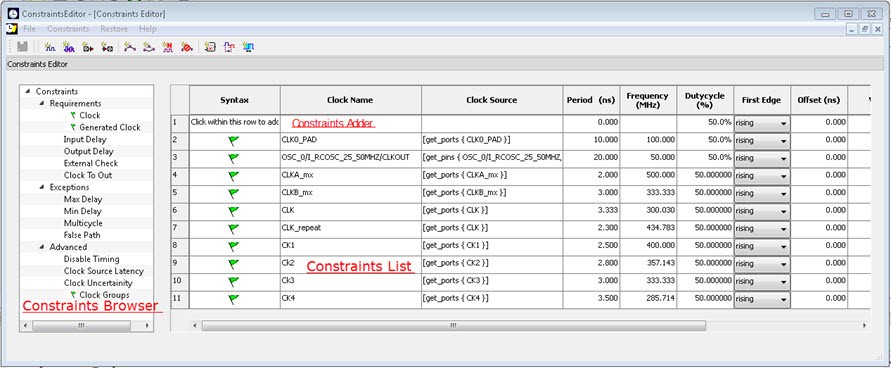Screen dimensions: 891x368
Task: Select Clock Groups in the tree
Action: 104,295
